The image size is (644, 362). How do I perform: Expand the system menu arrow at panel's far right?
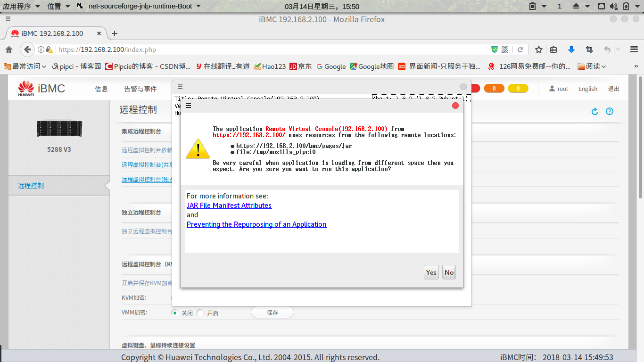(x=637, y=6)
